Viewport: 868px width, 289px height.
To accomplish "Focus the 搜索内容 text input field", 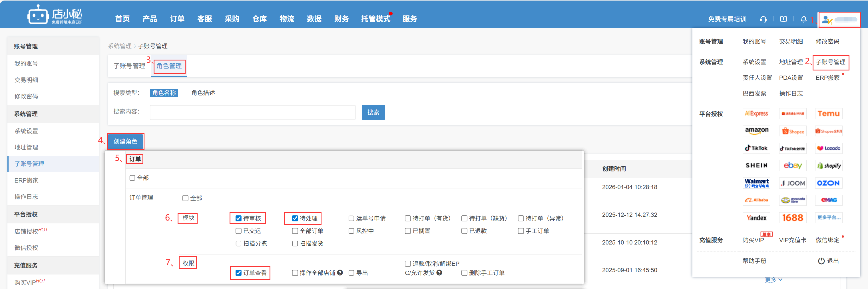I will pos(252,112).
